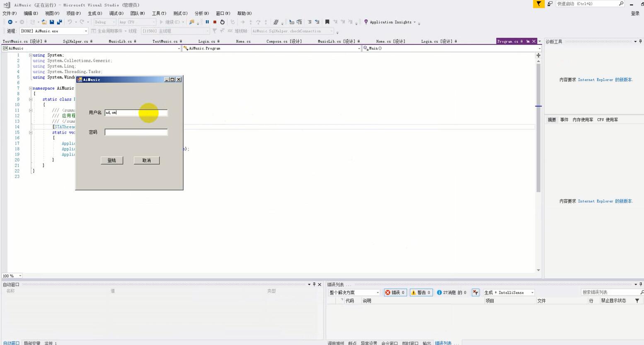Expand the 生成 + IntelliSense dropdown
The image size is (644, 345).
[x=509, y=292]
